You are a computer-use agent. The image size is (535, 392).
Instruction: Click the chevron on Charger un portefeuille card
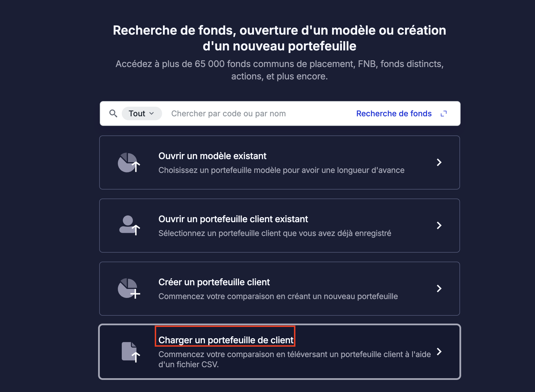pyautogui.click(x=439, y=351)
